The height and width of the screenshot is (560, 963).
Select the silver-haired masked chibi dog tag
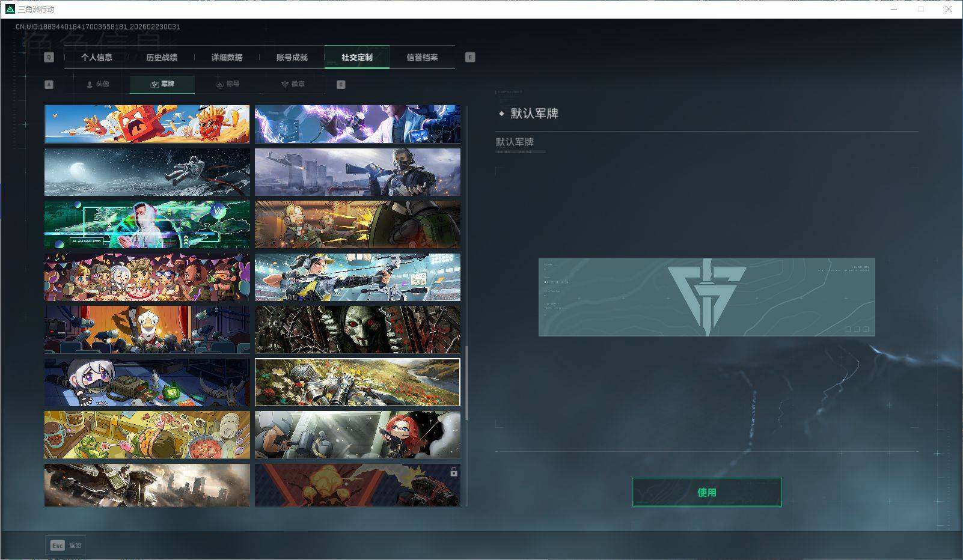pyautogui.click(x=147, y=382)
